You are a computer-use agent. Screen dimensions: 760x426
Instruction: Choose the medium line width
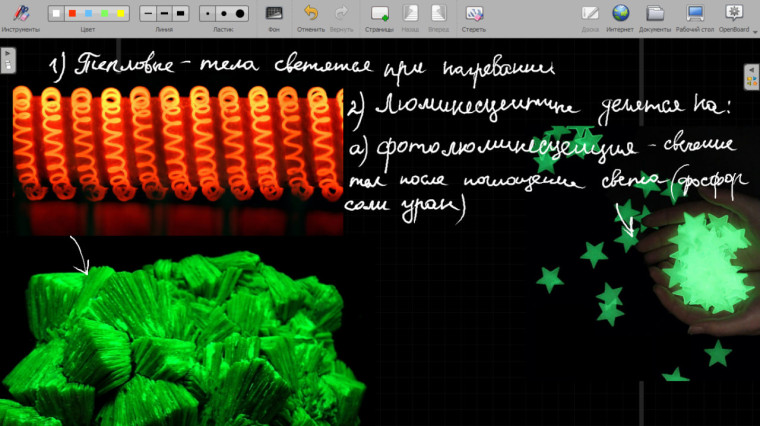[x=164, y=14]
